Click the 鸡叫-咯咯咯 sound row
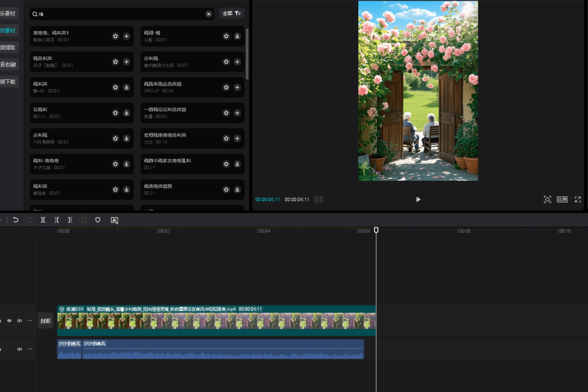The height and width of the screenshot is (392, 588). coord(82,164)
